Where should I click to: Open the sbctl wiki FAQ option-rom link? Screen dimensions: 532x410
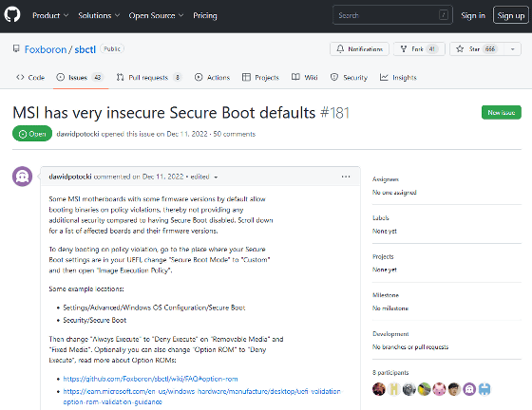(x=150, y=379)
